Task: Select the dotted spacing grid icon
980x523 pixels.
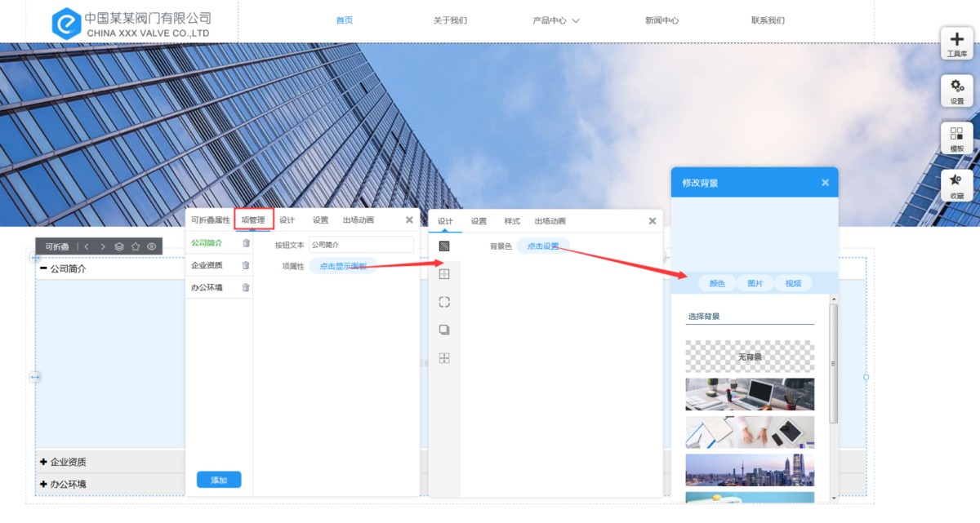Action: click(x=444, y=358)
